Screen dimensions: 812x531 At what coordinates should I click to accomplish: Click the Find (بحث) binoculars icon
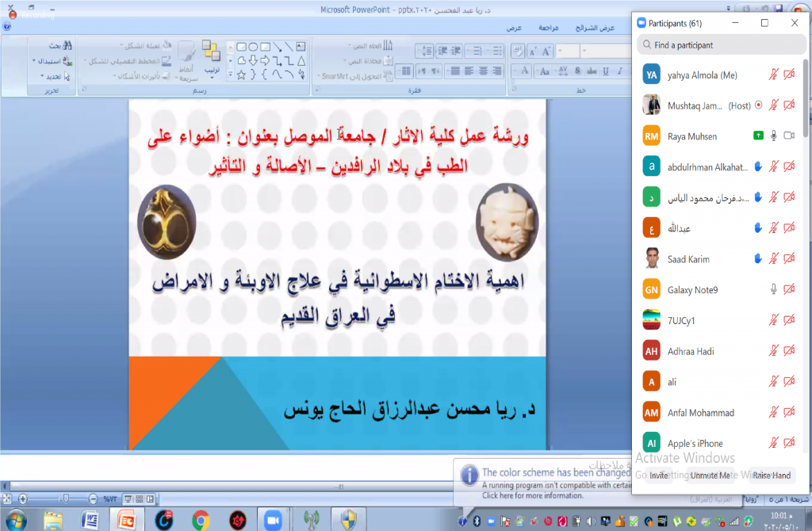point(67,46)
